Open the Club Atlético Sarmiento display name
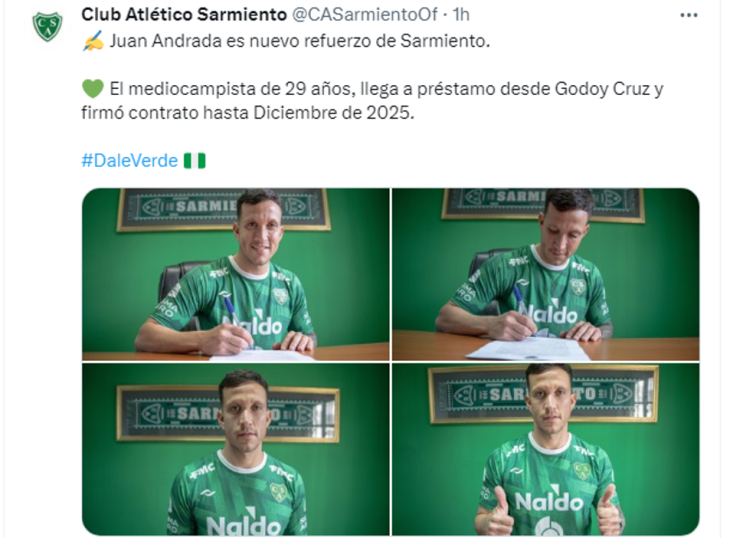The image size is (730, 538). click(184, 15)
